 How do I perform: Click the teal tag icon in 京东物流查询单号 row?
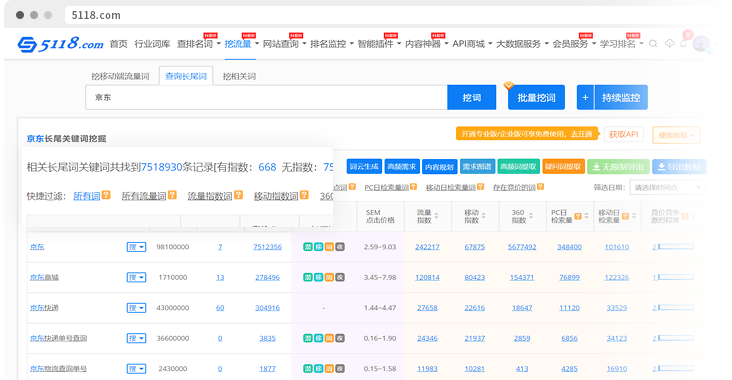318,368
